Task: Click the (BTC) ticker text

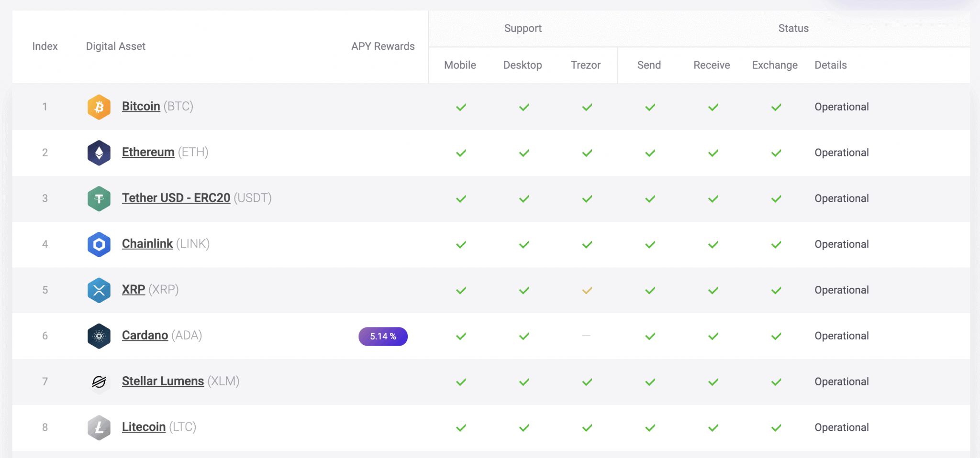Action: pyautogui.click(x=178, y=106)
